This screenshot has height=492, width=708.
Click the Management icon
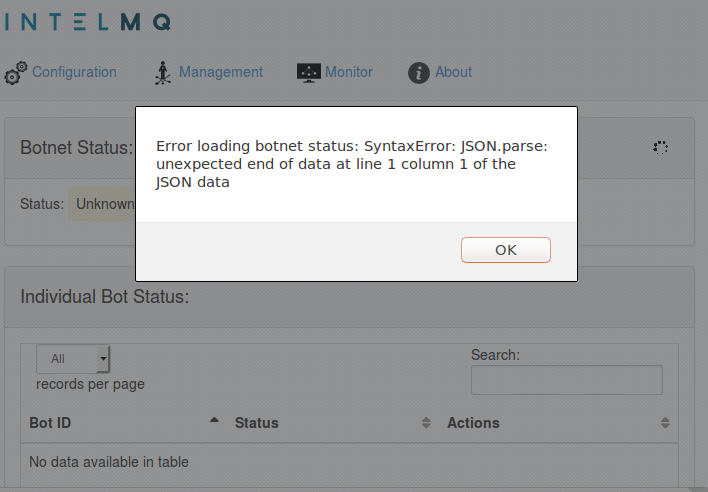tap(163, 73)
